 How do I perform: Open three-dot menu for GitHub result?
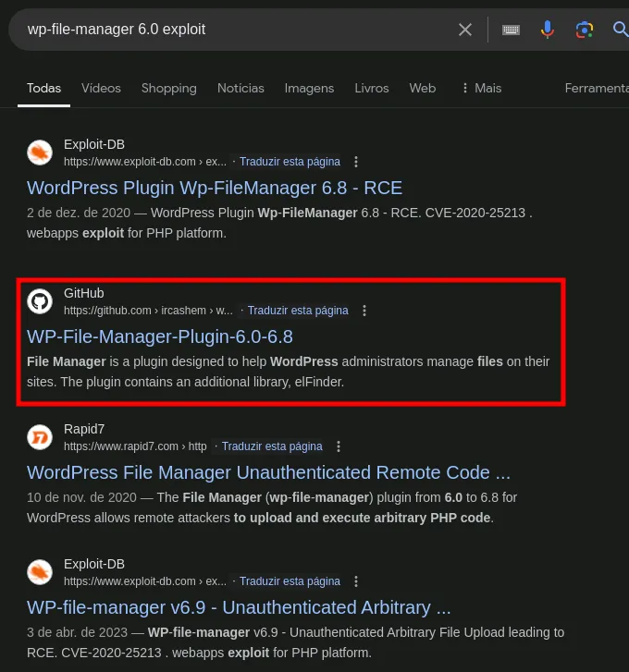pos(364,311)
